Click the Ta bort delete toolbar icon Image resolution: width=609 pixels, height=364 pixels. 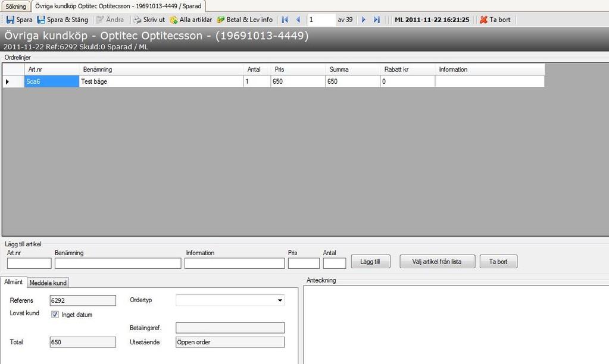(483, 20)
